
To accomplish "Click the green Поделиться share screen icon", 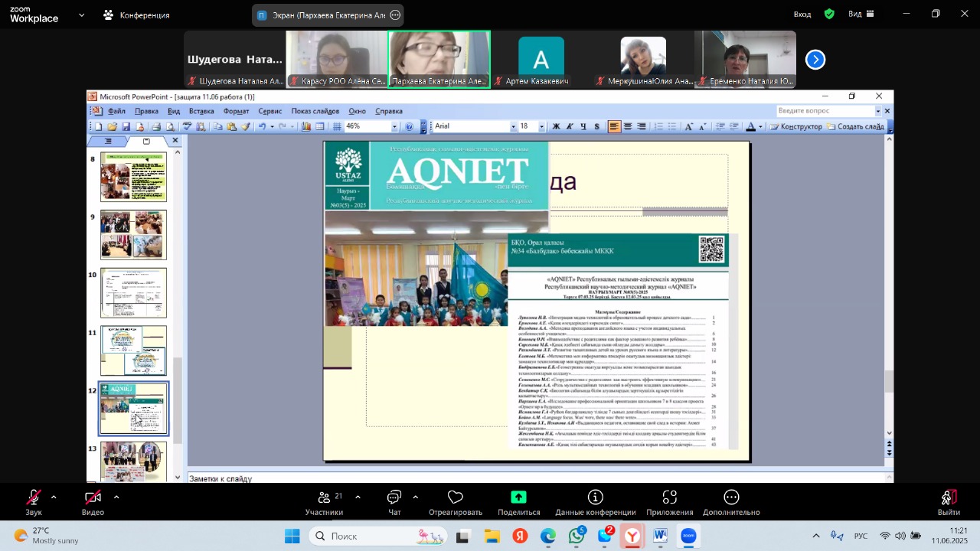I will tap(518, 498).
